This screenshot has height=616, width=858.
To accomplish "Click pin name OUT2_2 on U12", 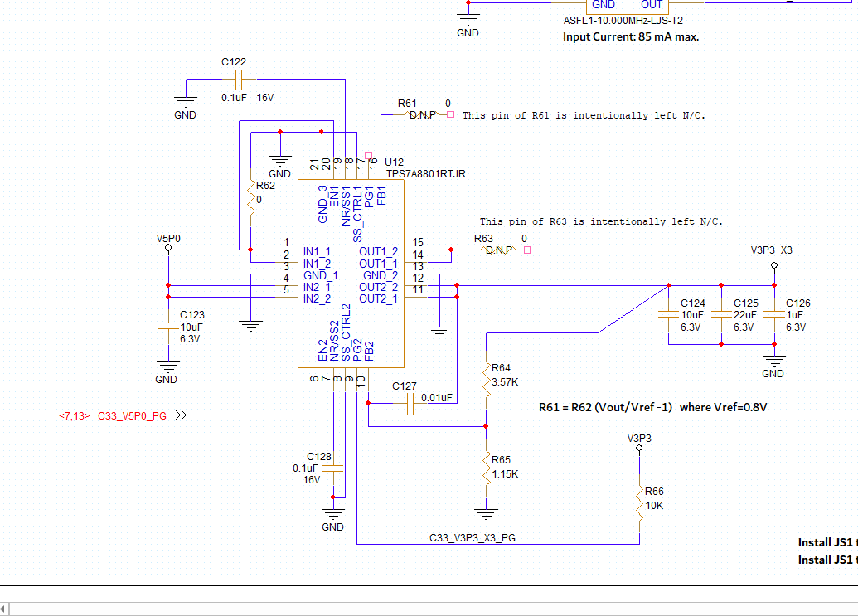I will (x=378, y=287).
